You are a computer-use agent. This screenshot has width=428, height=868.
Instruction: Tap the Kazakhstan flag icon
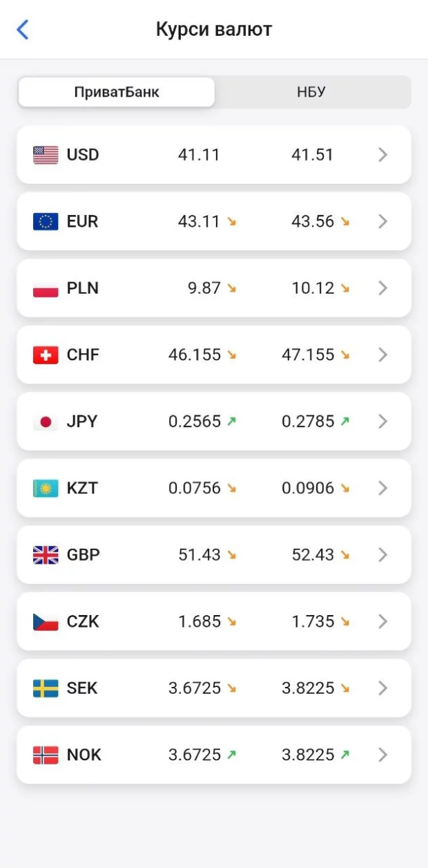click(x=46, y=489)
